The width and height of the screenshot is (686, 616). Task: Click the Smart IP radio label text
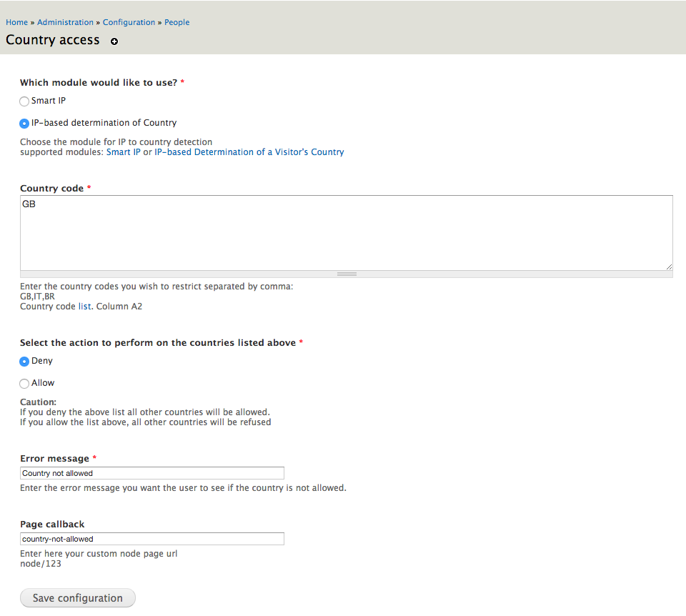pos(49,101)
